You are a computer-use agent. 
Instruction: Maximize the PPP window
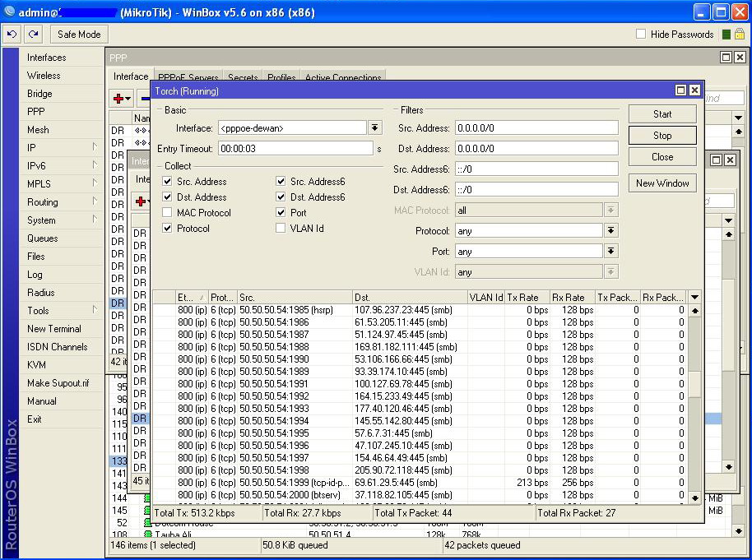[726, 58]
